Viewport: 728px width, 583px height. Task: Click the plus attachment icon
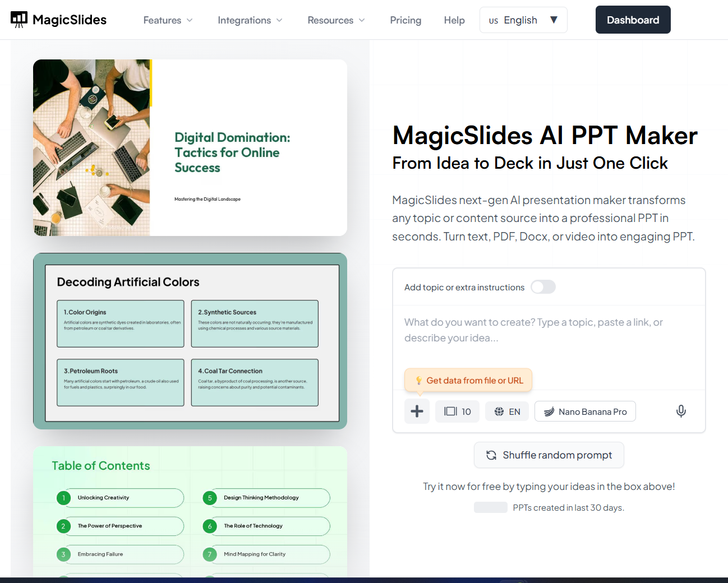417,411
